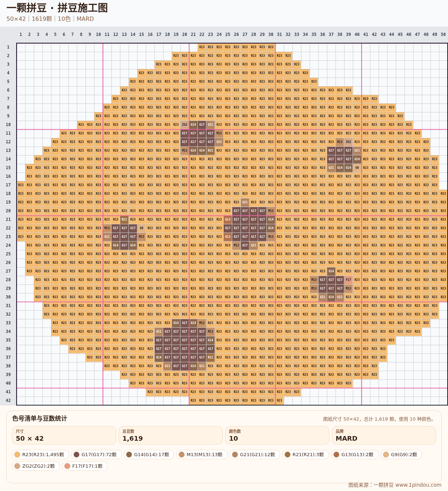Image resolution: width=448 pixels, height=491 pixels.
Task: Click the 总豆数 1,619 stat card
Action: pyautogui.click(x=171, y=435)
